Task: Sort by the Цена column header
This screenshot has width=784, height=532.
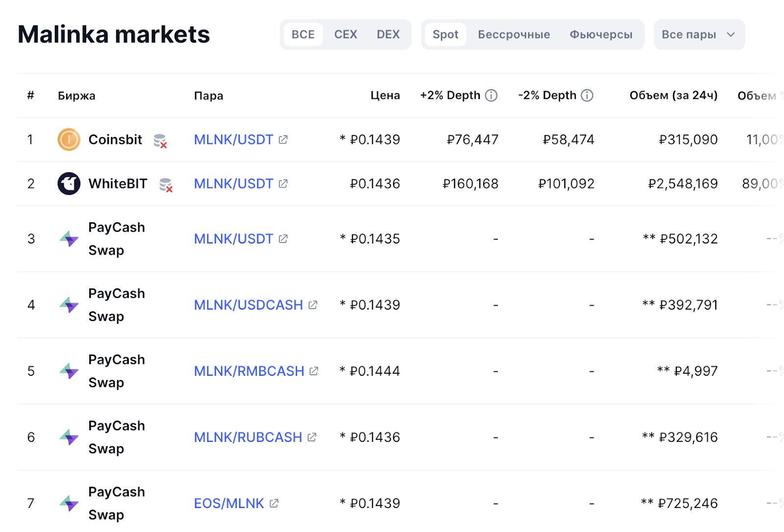Action: [385, 96]
